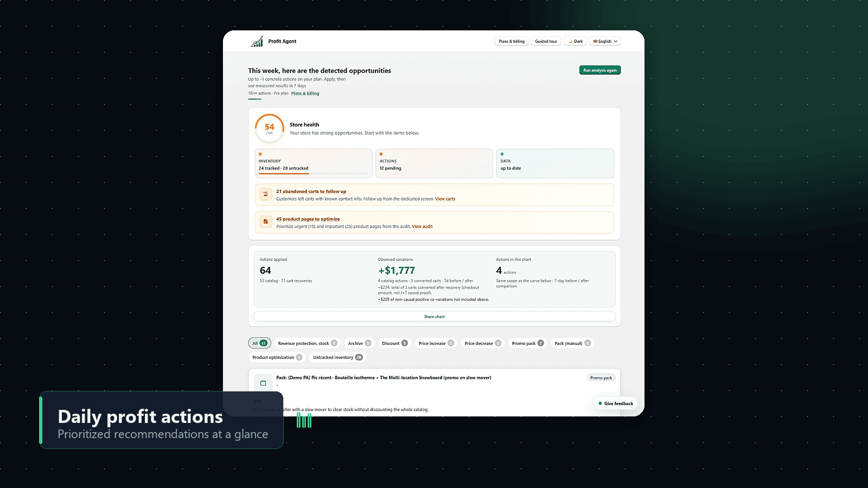The height and width of the screenshot is (488, 868).
Task: Open the Plans & billing link under the Pro plan
Action: point(305,93)
